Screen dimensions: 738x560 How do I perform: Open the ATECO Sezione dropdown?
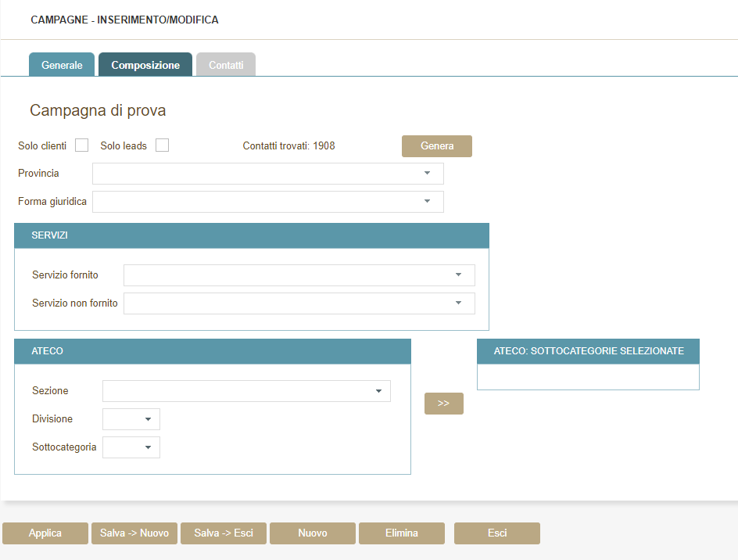pyautogui.click(x=246, y=391)
